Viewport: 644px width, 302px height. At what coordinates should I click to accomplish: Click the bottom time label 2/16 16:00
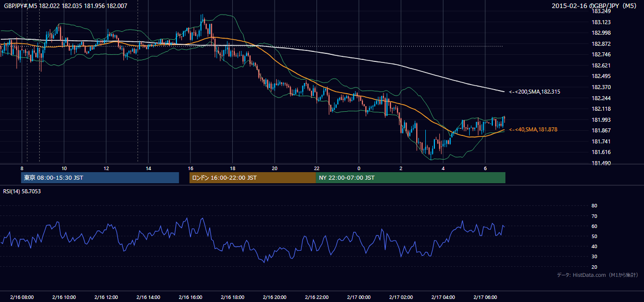coord(190,297)
